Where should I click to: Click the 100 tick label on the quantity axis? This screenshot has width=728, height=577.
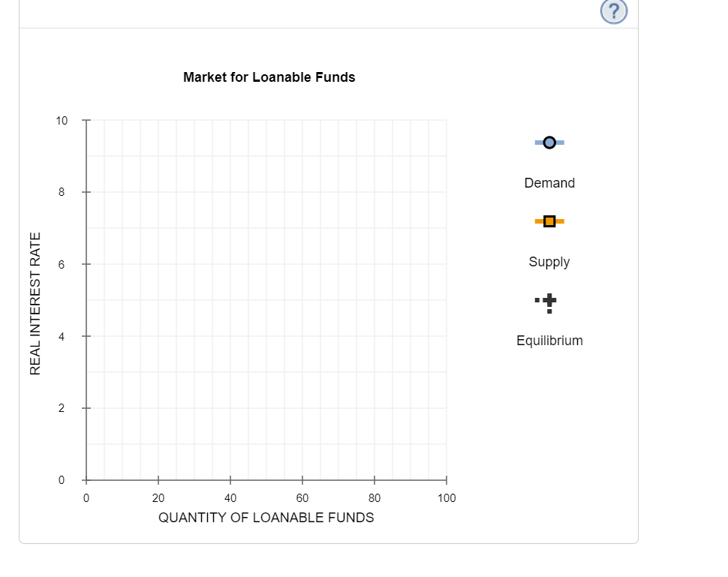[447, 498]
